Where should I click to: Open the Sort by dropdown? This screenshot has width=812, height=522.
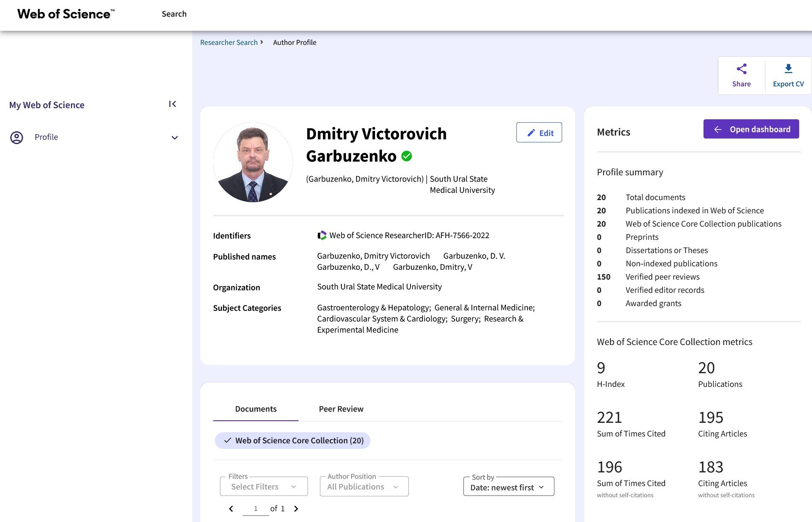pos(509,487)
